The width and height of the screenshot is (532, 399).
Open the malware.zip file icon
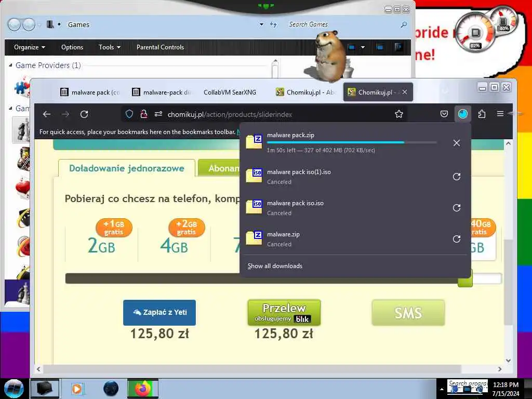click(254, 238)
